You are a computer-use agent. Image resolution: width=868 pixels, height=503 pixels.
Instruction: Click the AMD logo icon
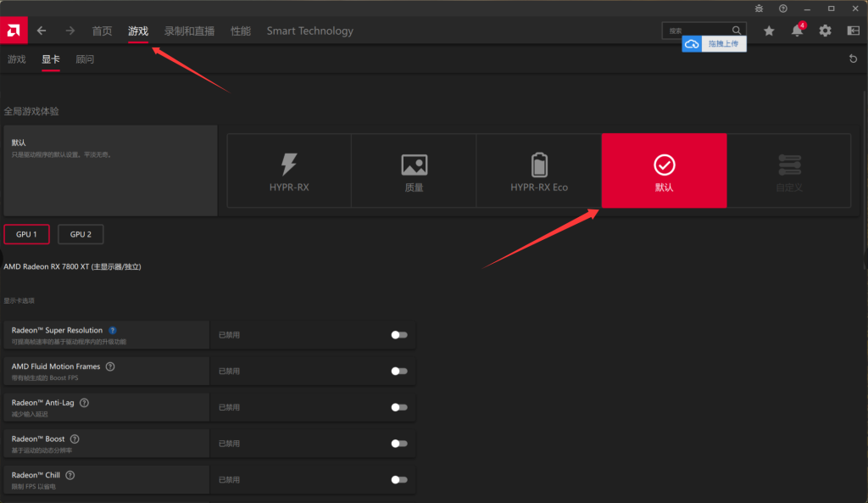14,31
